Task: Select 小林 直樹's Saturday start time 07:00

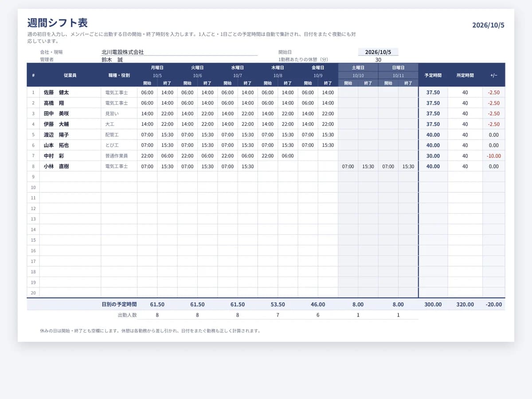Action: [348, 167]
